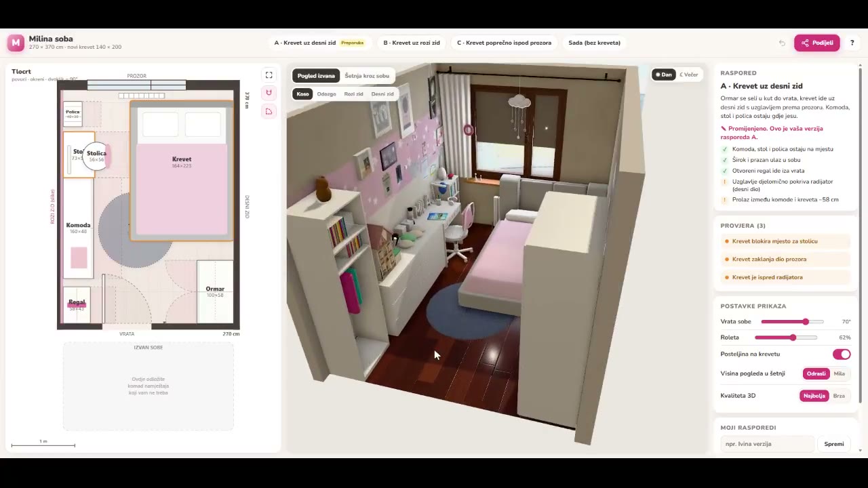Click the pink M app logo
The image size is (868, 488).
tap(16, 43)
